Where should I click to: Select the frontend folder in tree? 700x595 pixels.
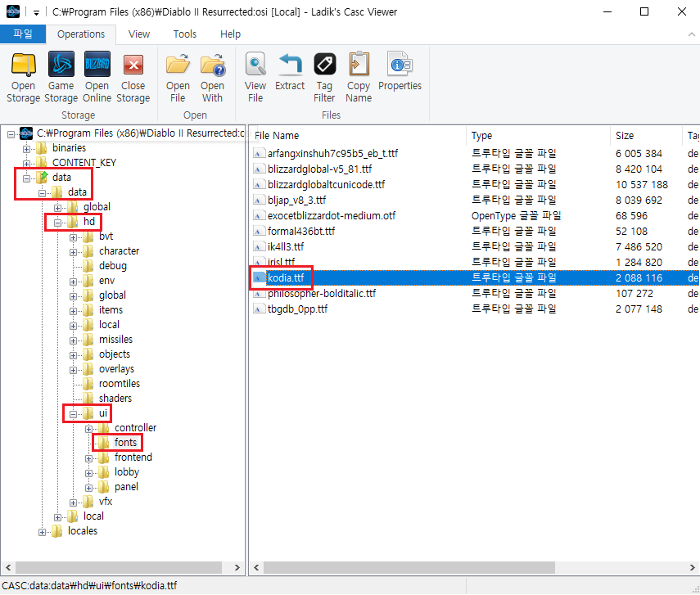click(133, 457)
